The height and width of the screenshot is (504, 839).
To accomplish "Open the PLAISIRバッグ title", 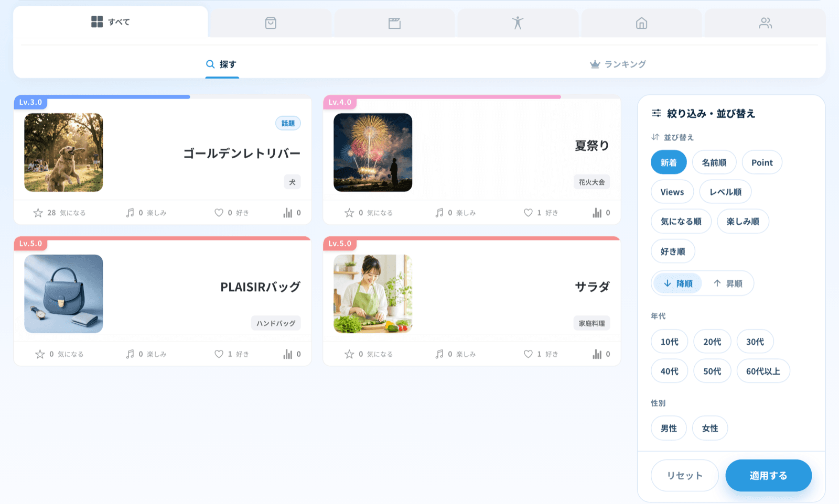I will coord(260,287).
